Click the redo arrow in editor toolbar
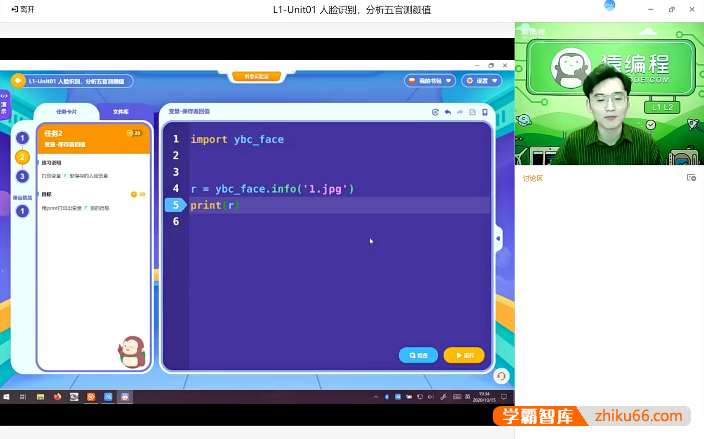The width and height of the screenshot is (704, 439). click(x=460, y=112)
